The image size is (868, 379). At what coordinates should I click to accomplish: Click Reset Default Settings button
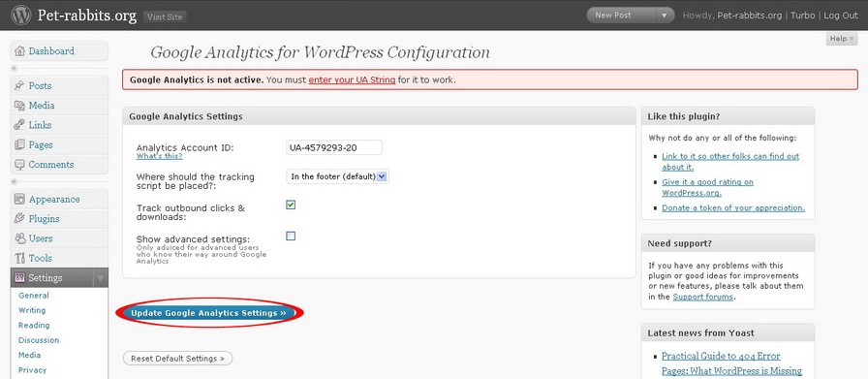pos(177,359)
